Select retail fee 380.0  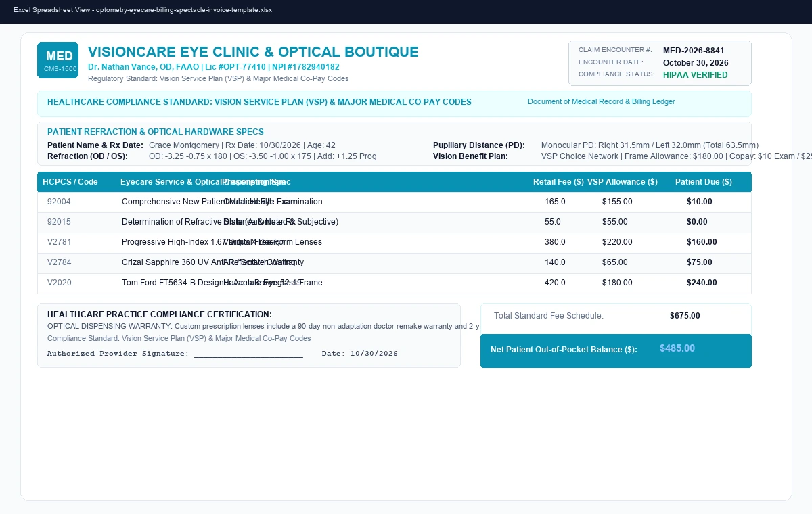coord(555,242)
